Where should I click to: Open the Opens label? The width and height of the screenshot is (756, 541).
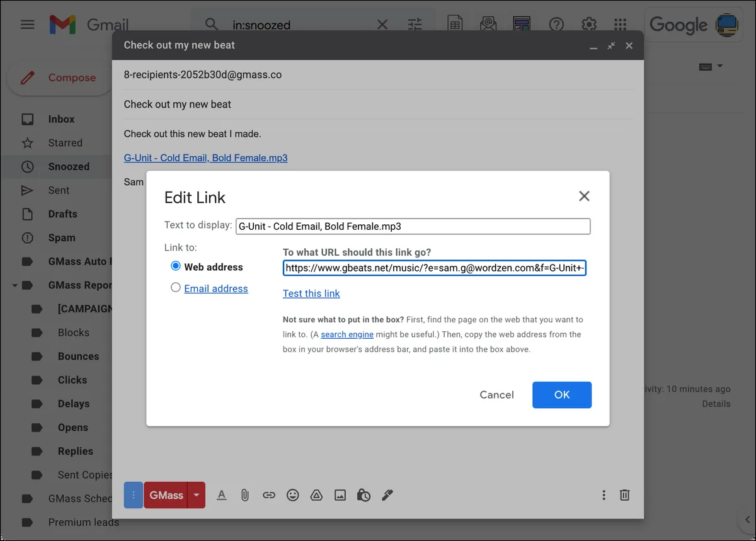click(x=73, y=428)
